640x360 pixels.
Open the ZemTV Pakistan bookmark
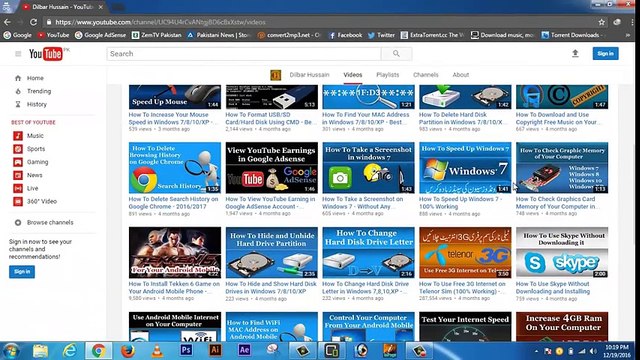157,35
